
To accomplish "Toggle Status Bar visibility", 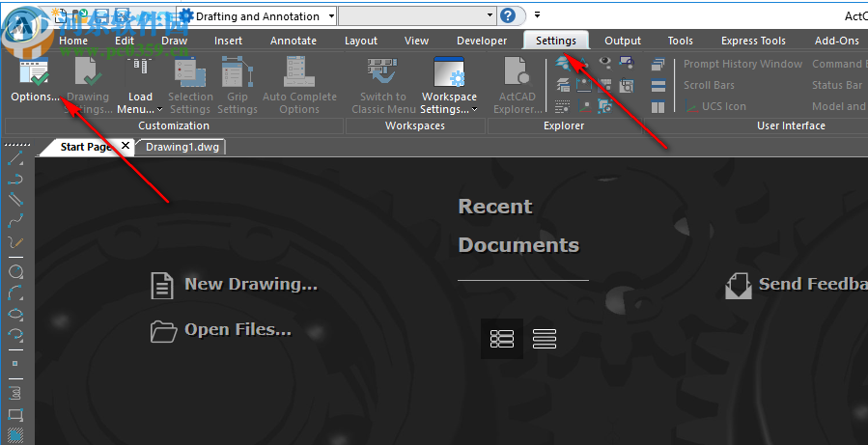I will point(837,85).
